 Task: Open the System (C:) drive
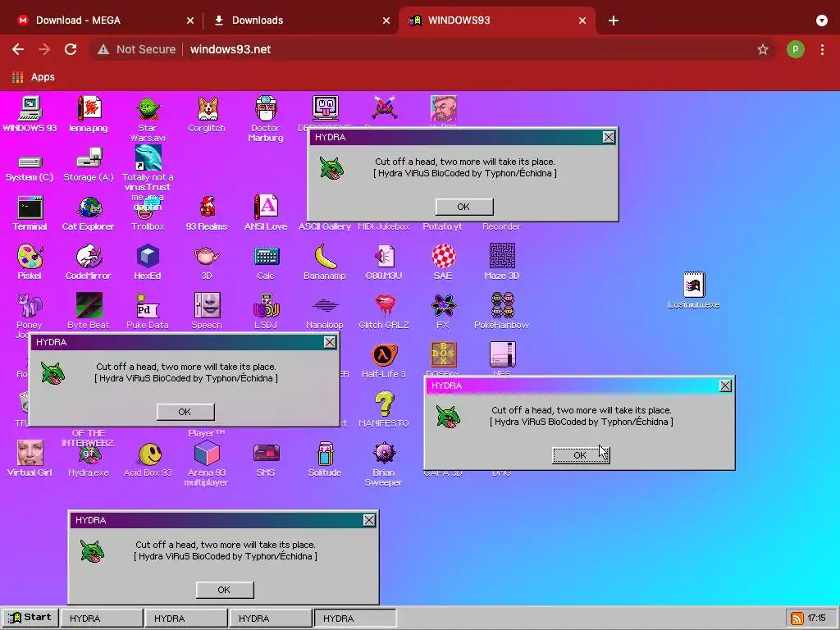30,167
